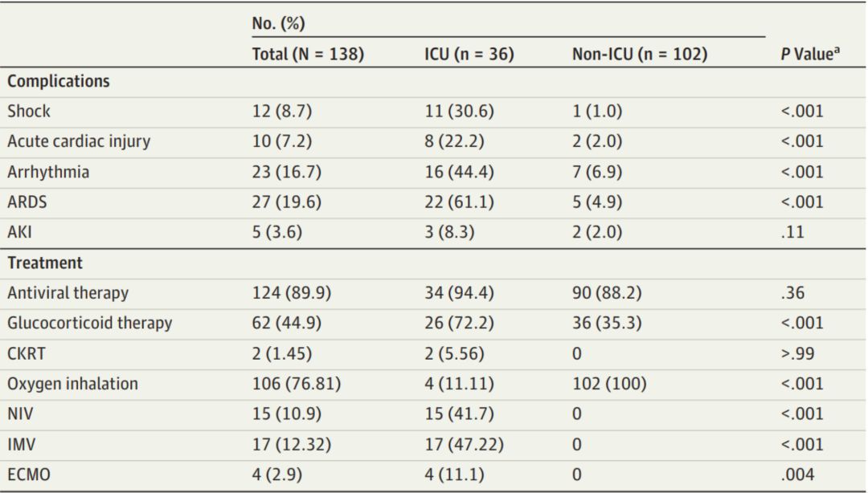Click the Complications section heading
The image size is (868, 493).
click(59, 82)
